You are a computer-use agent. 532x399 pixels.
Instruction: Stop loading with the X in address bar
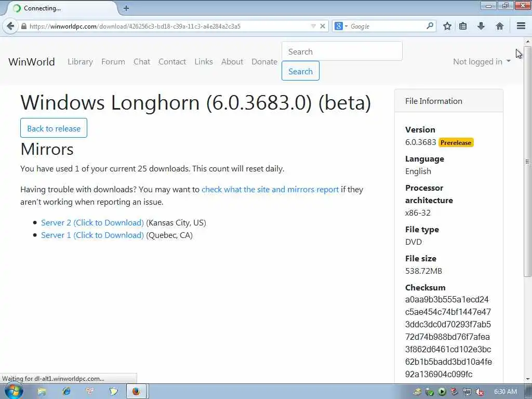323,26
